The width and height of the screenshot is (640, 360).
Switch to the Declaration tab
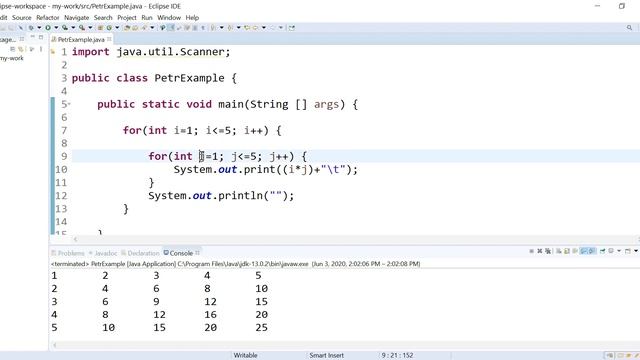(140, 253)
